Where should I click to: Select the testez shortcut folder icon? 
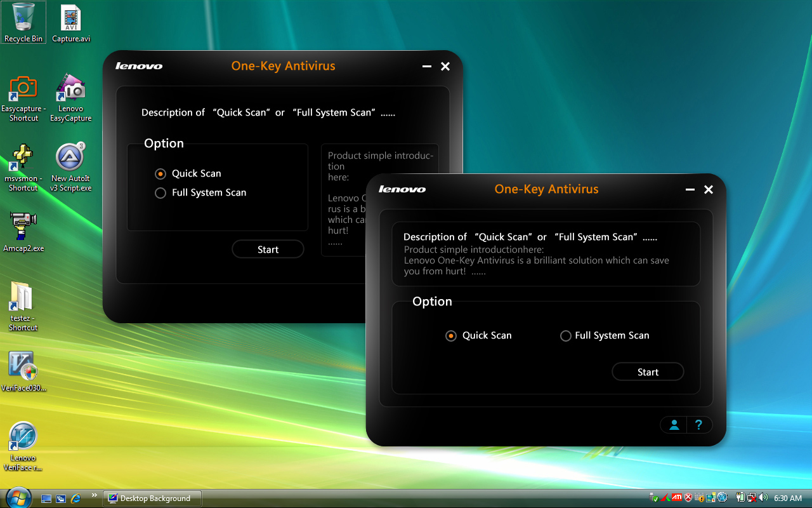coord(22,297)
